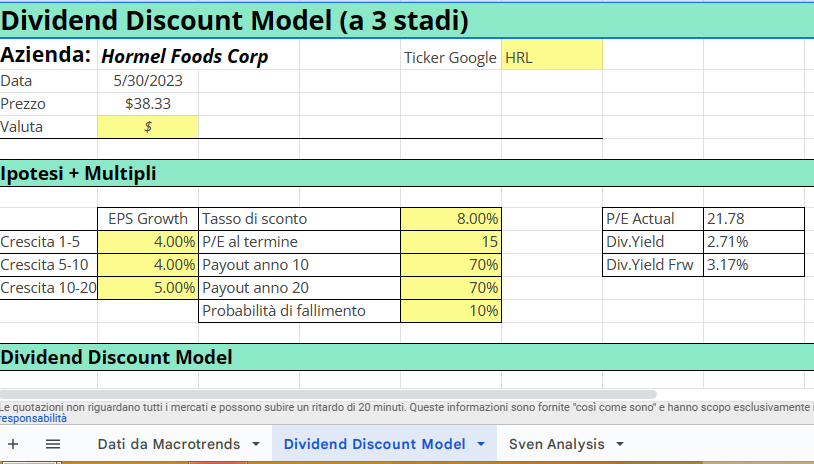The width and height of the screenshot is (814, 464).
Task: Click the 'P/E al termine' label
Action: pyautogui.click(x=250, y=242)
